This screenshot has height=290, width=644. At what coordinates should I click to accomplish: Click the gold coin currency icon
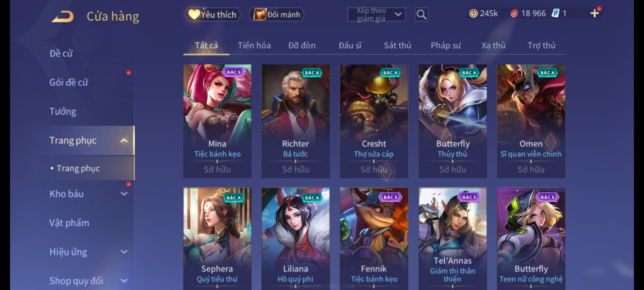tap(473, 13)
